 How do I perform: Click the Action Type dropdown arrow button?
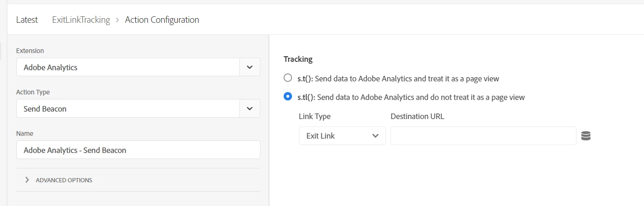pyautogui.click(x=250, y=108)
